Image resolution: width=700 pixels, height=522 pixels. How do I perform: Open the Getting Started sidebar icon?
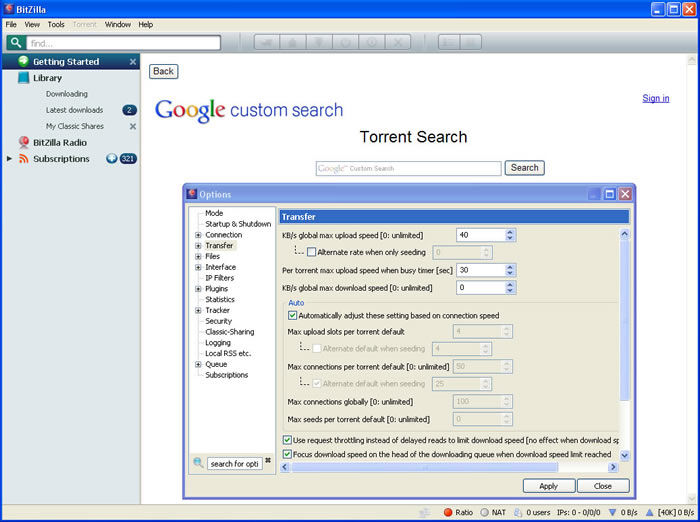24,61
